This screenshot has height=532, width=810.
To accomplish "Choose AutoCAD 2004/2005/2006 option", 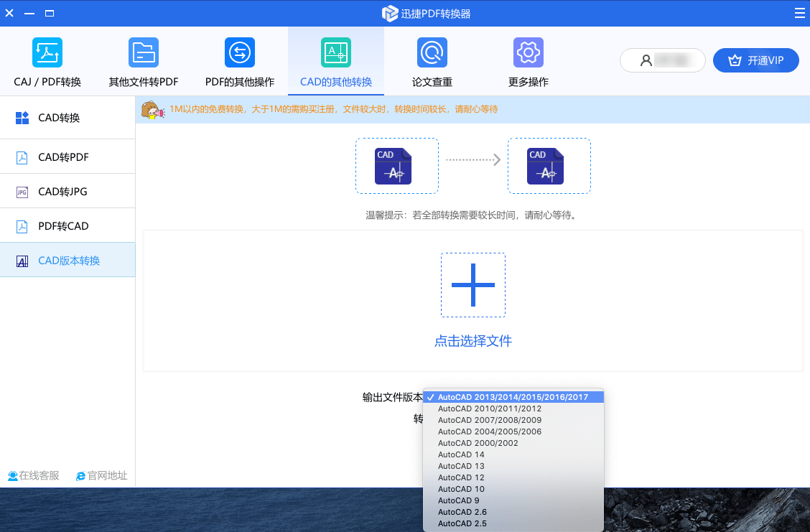I will (513, 431).
